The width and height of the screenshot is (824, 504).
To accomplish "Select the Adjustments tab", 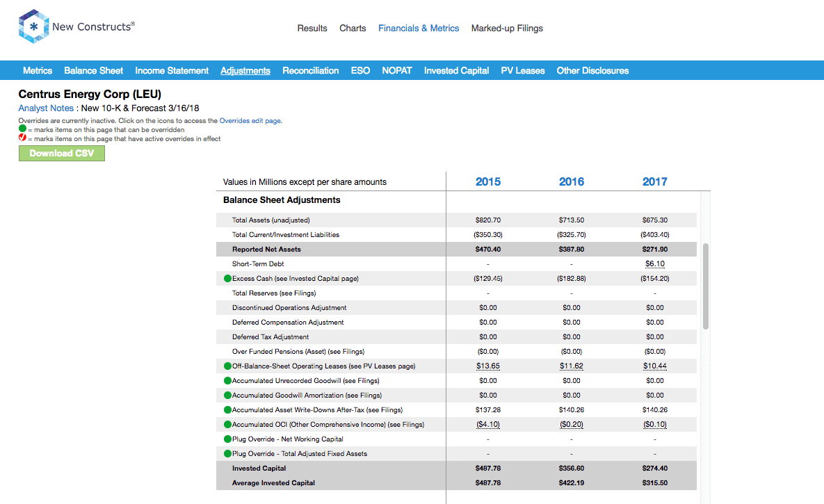I will click(x=245, y=70).
